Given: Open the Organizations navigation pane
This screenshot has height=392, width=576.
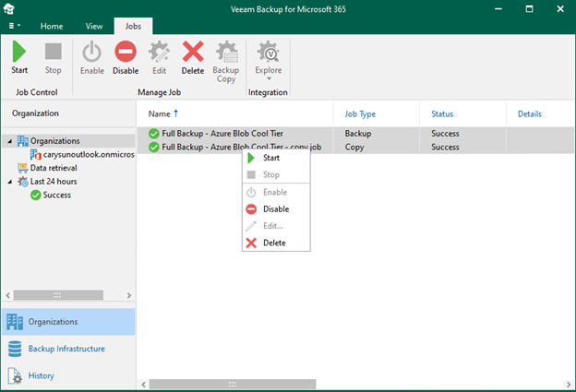Looking at the screenshot, I should tap(68, 322).
